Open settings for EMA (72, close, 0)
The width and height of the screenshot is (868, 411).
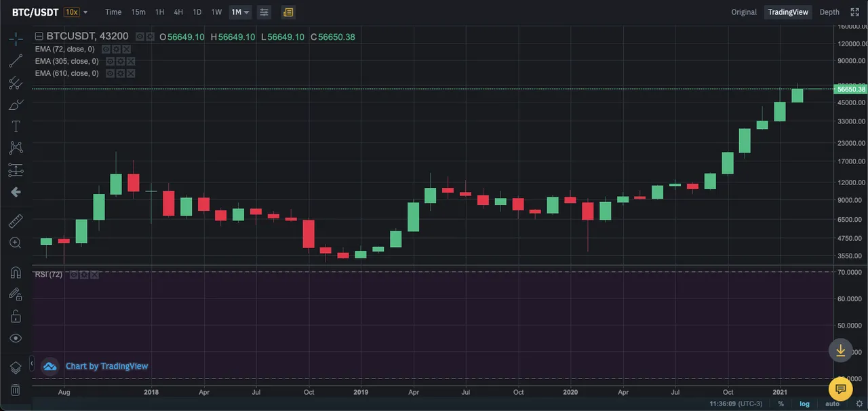coord(117,49)
